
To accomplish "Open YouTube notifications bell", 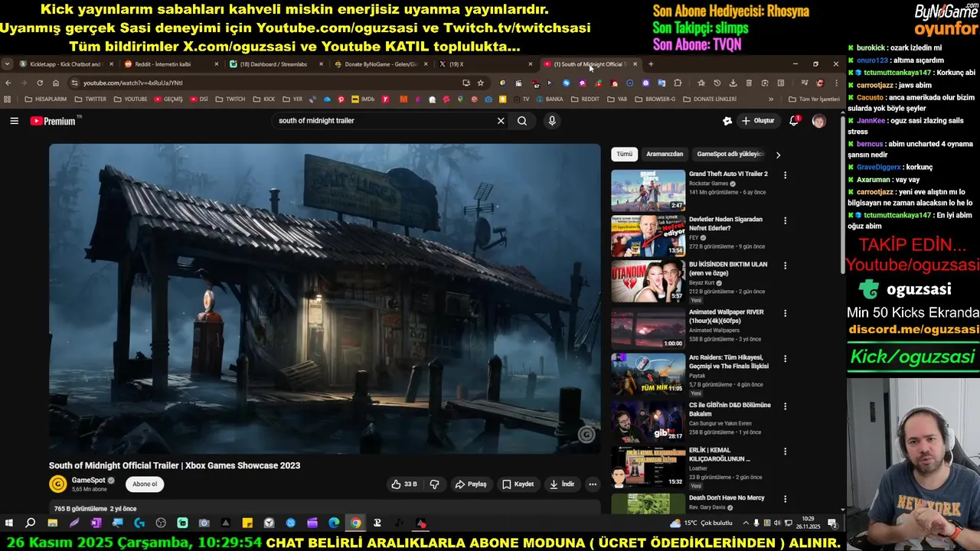I will (x=794, y=121).
